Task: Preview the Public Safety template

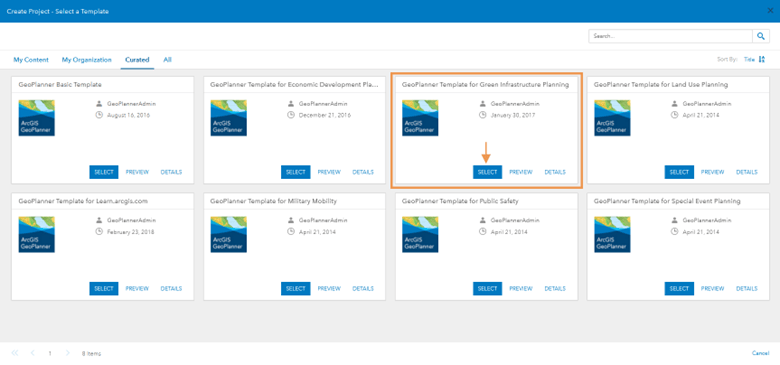Action: [x=521, y=288]
